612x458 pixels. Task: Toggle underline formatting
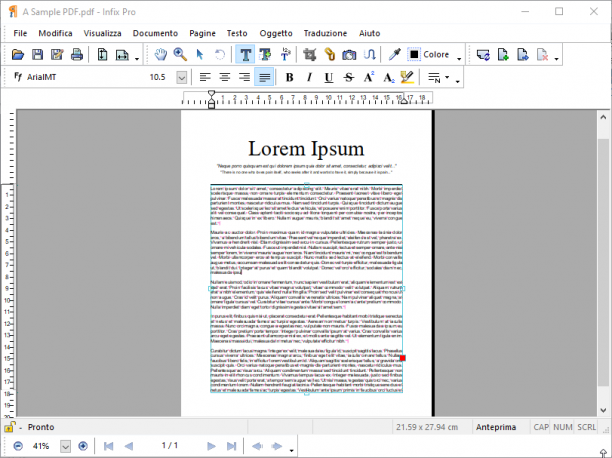tap(329, 77)
